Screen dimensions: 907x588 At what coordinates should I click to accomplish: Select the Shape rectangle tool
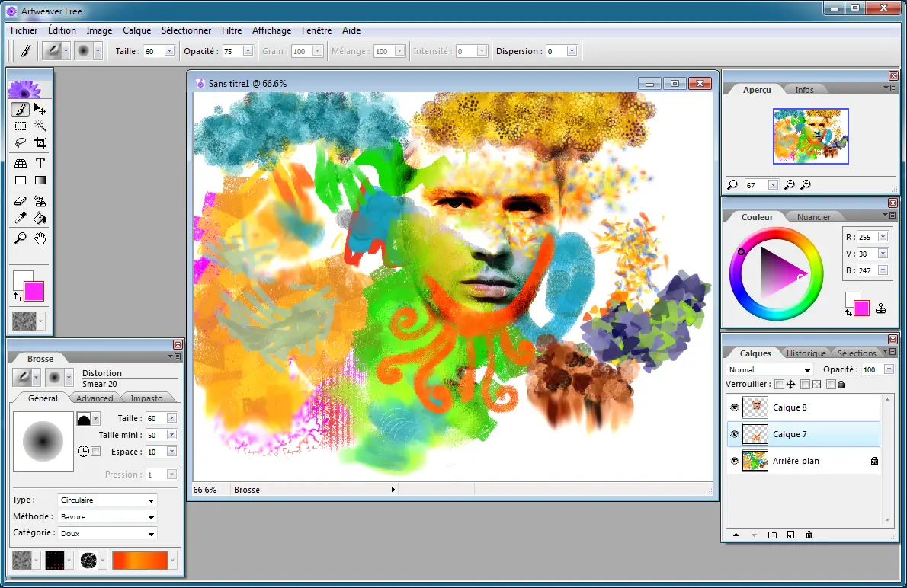coord(21,181)
